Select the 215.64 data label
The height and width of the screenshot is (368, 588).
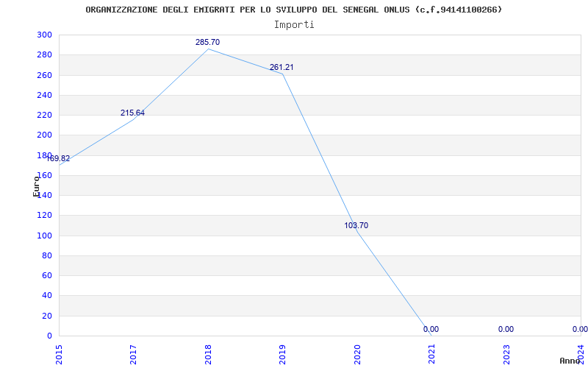[132, 113]
